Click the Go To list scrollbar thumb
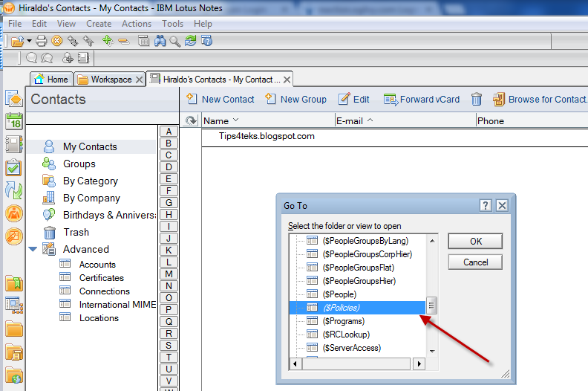 pos(431,305)
